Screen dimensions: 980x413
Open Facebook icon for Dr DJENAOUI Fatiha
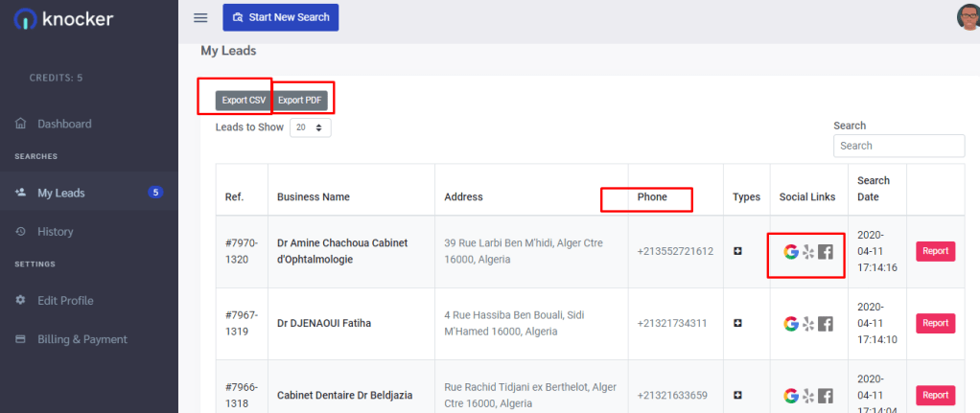tap(826, 324)
